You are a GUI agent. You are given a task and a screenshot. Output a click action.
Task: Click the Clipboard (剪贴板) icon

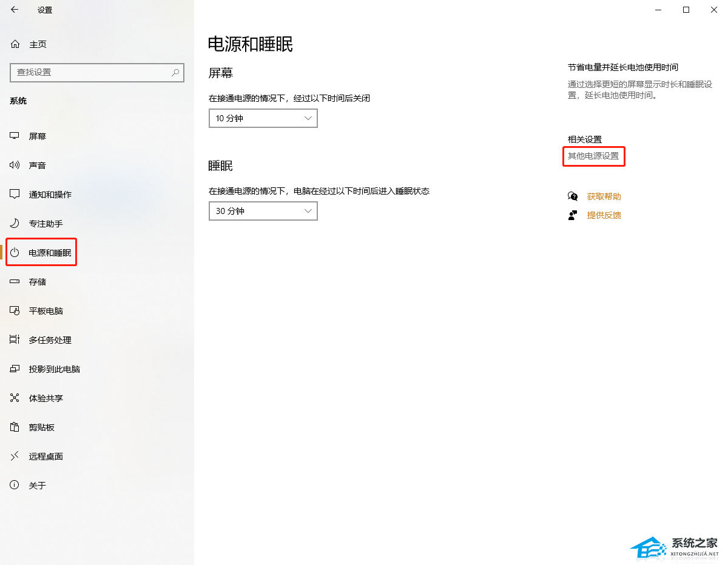(15, 427)
